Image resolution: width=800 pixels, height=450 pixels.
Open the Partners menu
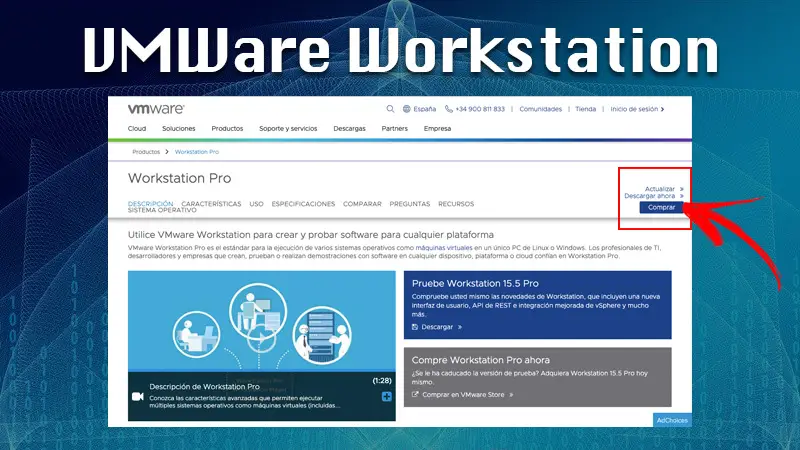coord(394,129)
